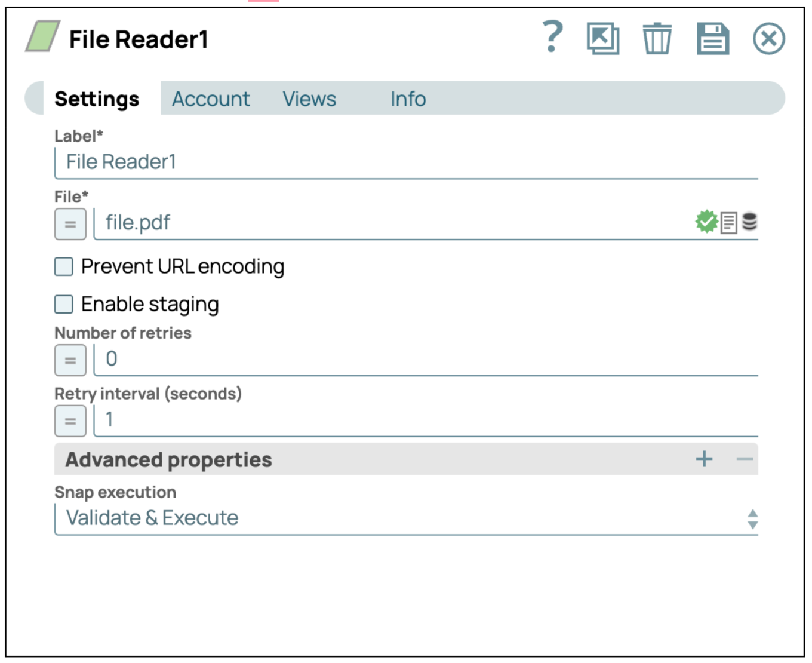Image resolution: width=812 pixels, height=663 pixels.
Task: Switch to the Account tab
Action: click(x=211, y=99)
